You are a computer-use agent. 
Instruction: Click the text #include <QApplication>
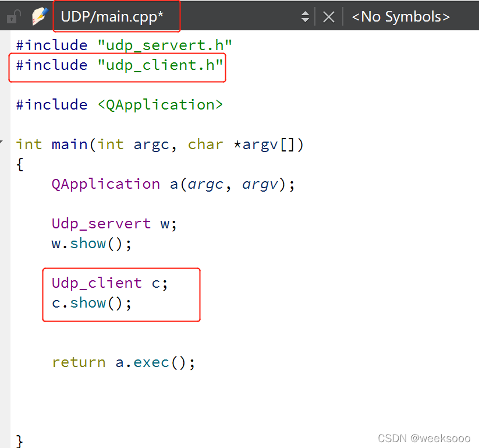coord(119,105)
